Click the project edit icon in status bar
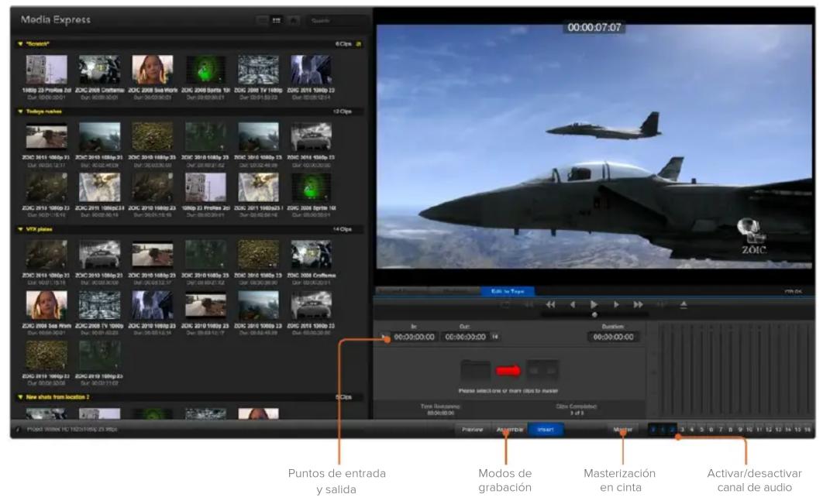The width and height of the screenshot is (823, 504). pos(19,430)
